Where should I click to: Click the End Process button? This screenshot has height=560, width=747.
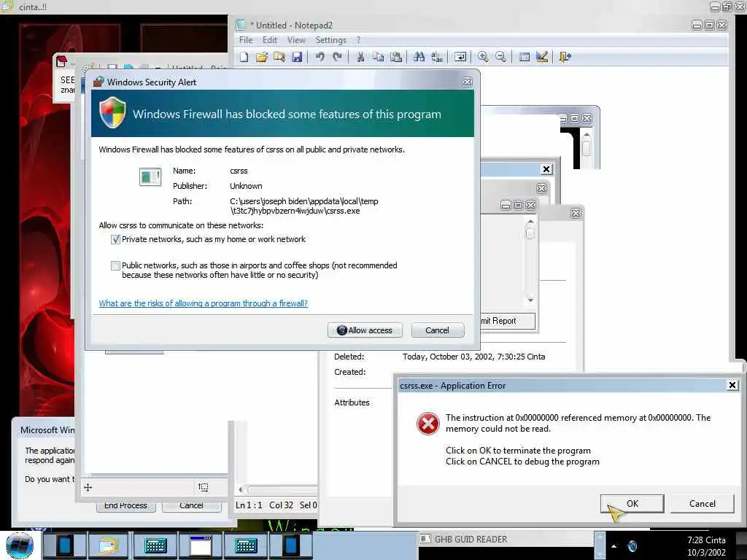point(125,506)
